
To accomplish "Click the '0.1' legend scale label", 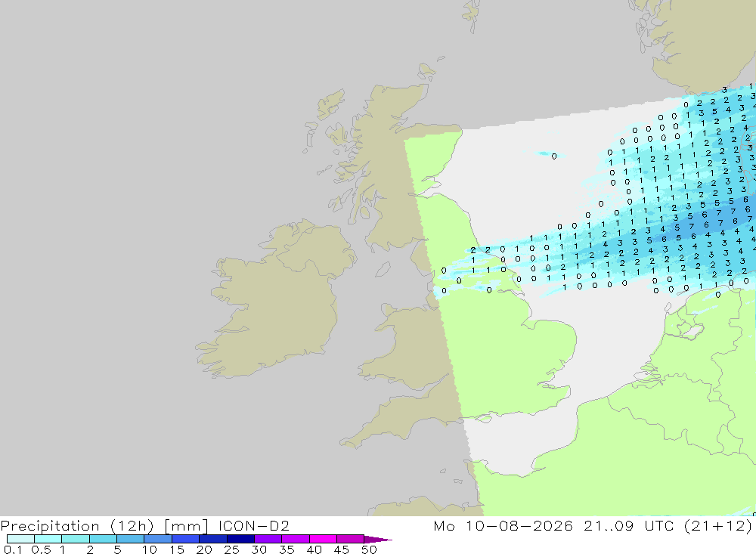I will 13,549.
